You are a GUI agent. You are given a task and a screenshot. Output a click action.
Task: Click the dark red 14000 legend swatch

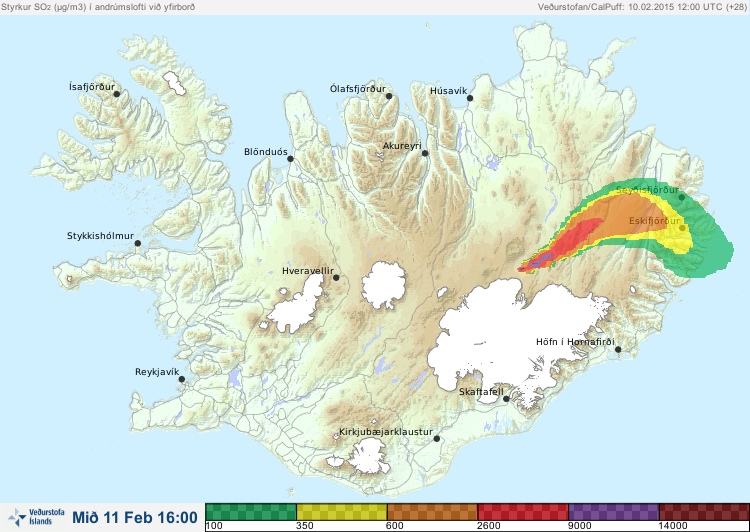coord(704,511)
